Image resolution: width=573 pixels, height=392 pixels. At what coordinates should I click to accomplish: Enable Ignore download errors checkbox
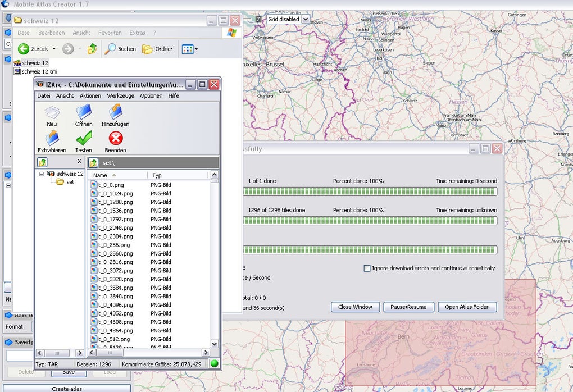tap(367, 268)
